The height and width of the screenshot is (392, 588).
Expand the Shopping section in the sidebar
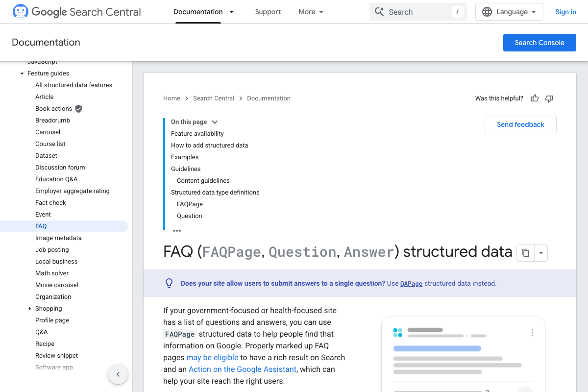click(29, 308)
